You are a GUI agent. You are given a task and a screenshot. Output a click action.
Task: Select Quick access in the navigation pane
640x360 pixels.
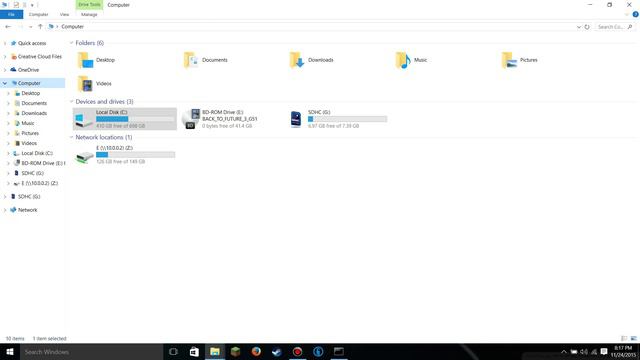click(32, 43)
